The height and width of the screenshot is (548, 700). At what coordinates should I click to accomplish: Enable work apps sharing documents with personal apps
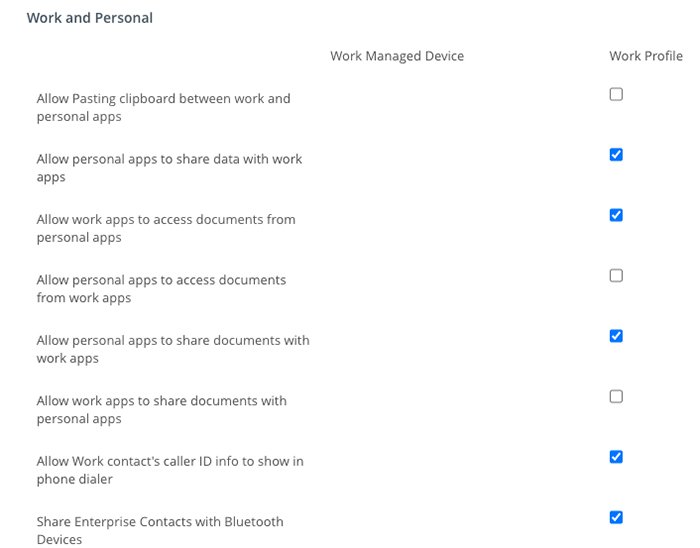(616, 397)
